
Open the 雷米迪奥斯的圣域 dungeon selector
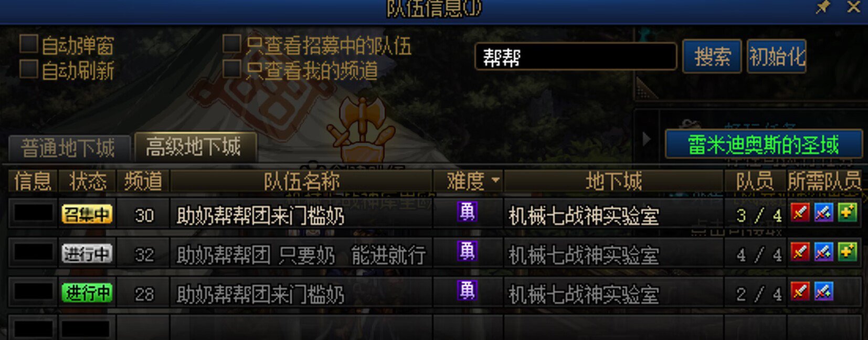click(764, 144)
